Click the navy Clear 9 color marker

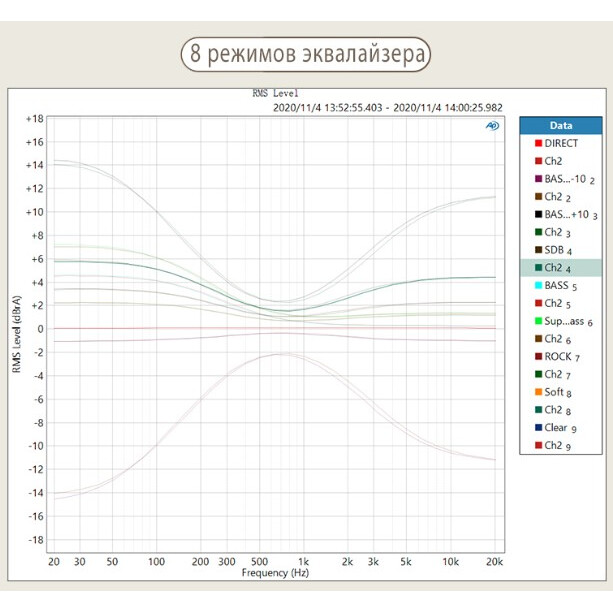click(538, 428)
